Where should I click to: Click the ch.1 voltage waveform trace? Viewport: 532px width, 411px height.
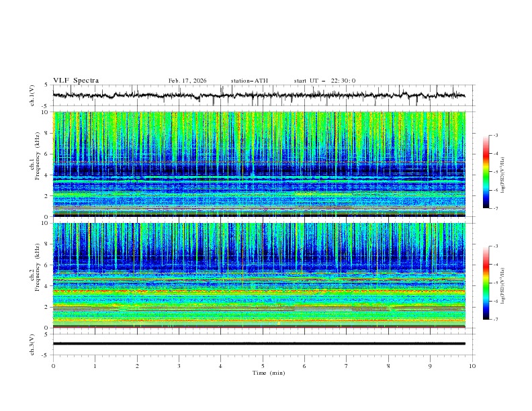tap(259, 95)
